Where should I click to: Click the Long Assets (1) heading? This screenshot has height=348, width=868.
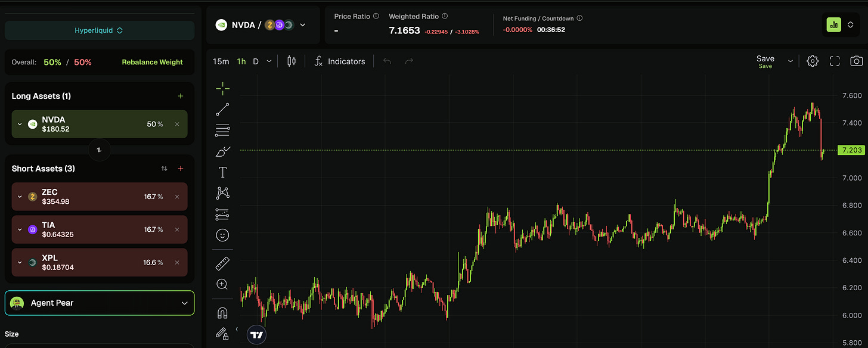[x=41, y=96]
